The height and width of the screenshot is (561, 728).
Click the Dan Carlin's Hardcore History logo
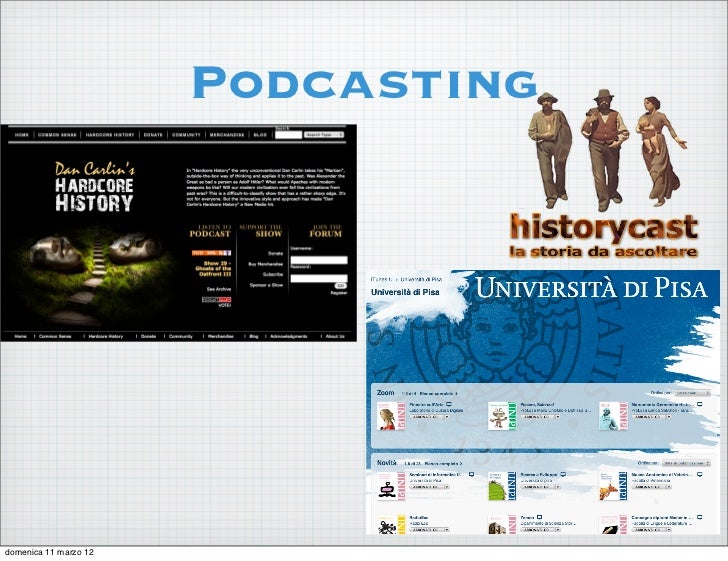coord(95,187)
